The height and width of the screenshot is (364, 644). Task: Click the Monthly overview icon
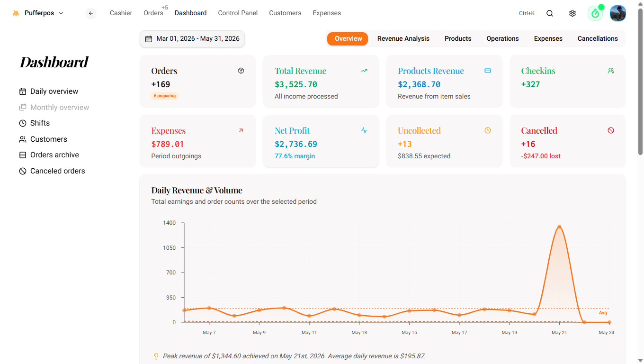23,108
